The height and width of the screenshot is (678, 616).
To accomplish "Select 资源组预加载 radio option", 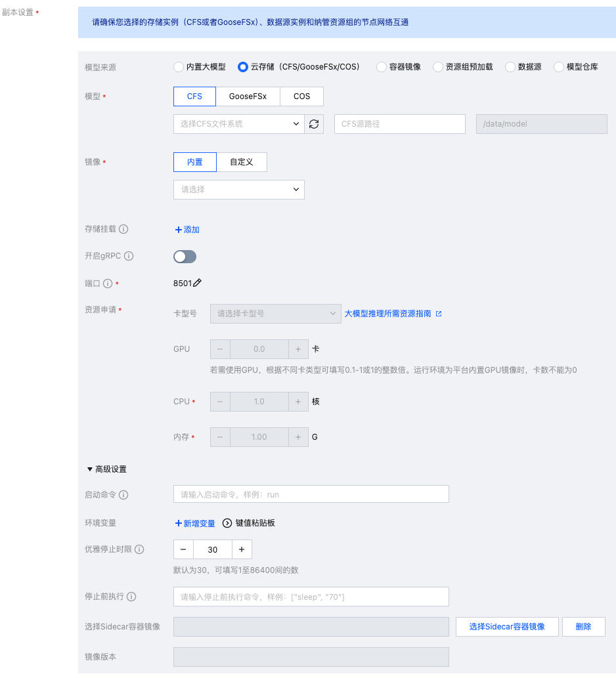I will point(438,67).
